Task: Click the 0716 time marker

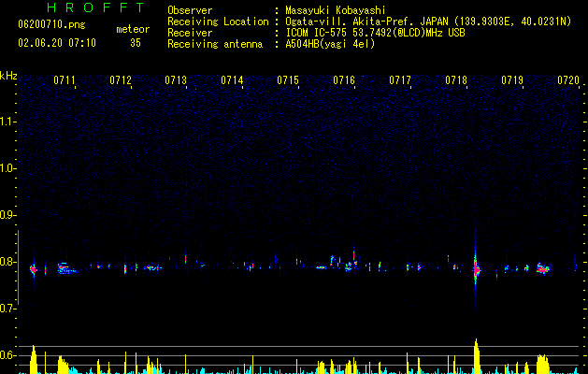Action: coord(344,79)
